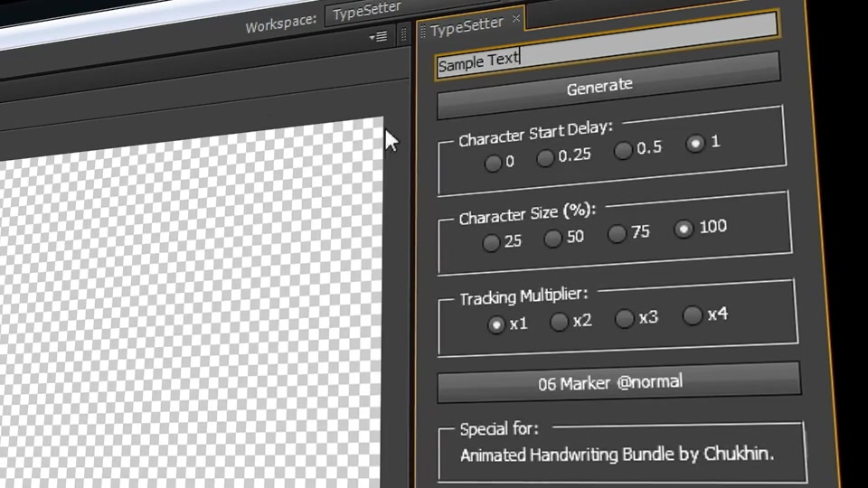Select the TypeSetter panel tab
The width and height of the screenshot is (868, 488).
click(x=467, y=25)
